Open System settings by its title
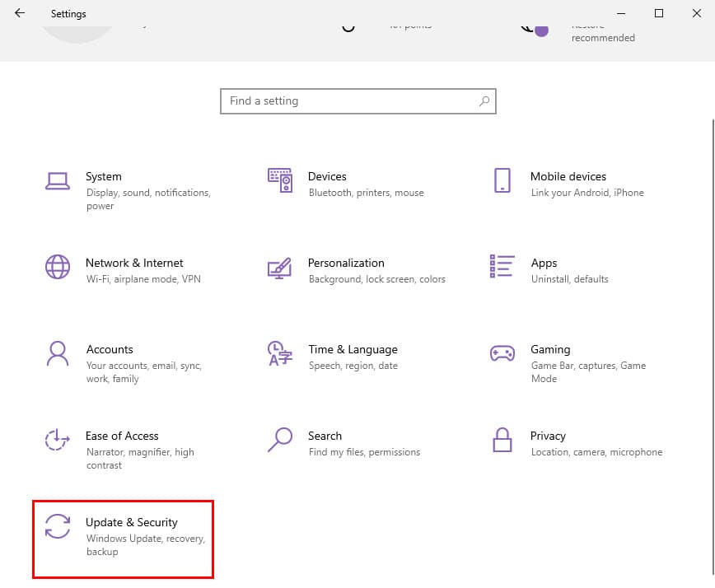This screenshot has width=715, height=588. [x=104, y=176]
